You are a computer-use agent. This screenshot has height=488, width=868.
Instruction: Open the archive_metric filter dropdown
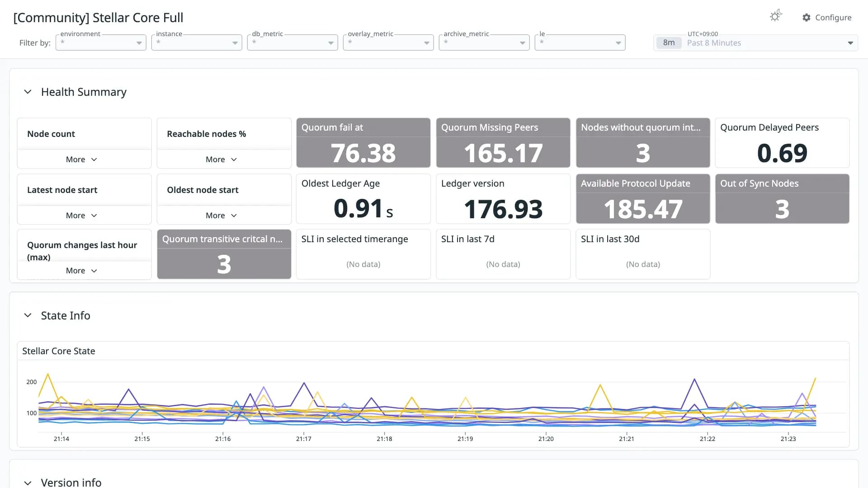[x=484, y=42]
